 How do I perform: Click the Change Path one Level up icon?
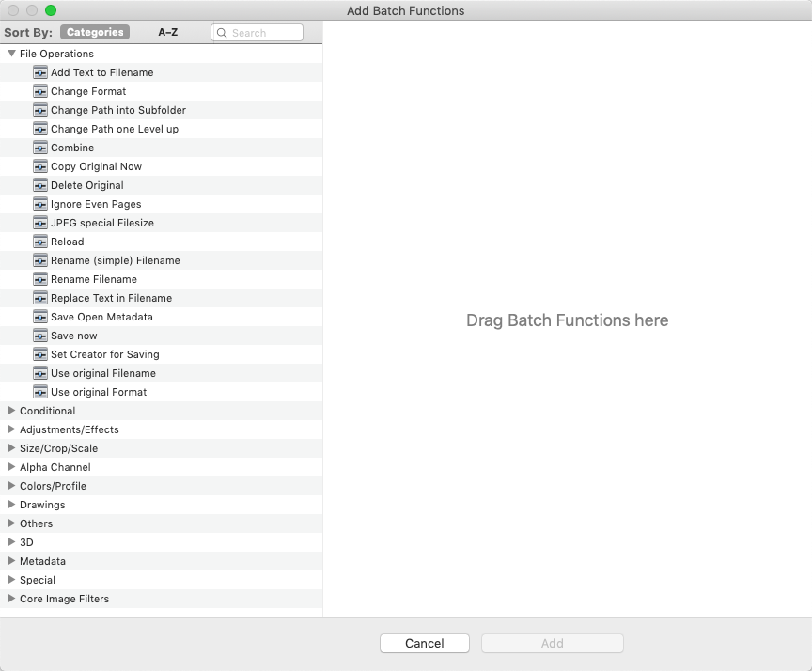pyautogui.click(x=39, y=129)
